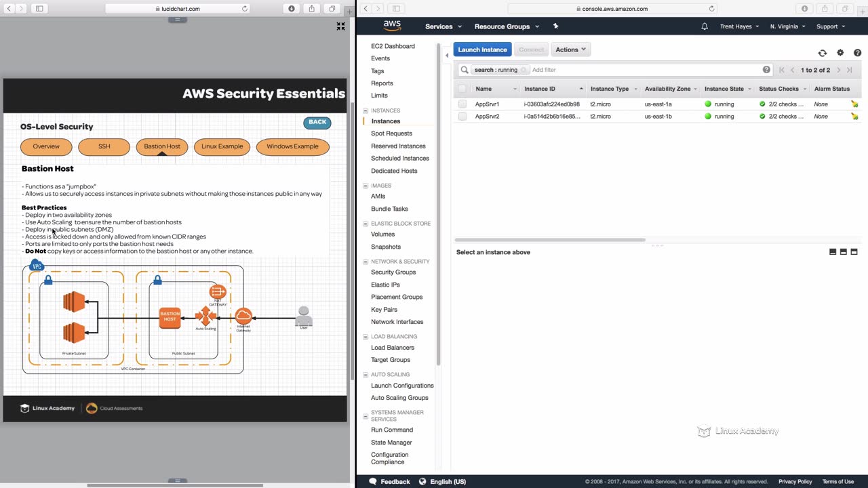Screen dimensions: 868x488
Task: Open the Trent Hayes account menu
Action: coord(739,26)
